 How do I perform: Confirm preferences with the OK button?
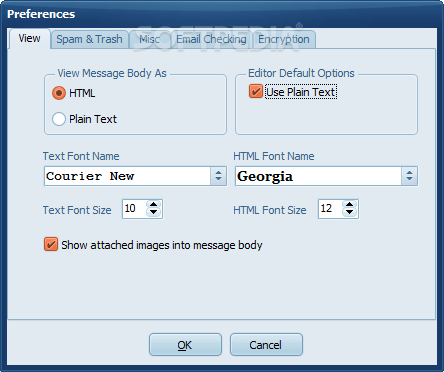[x=185, y=345]
